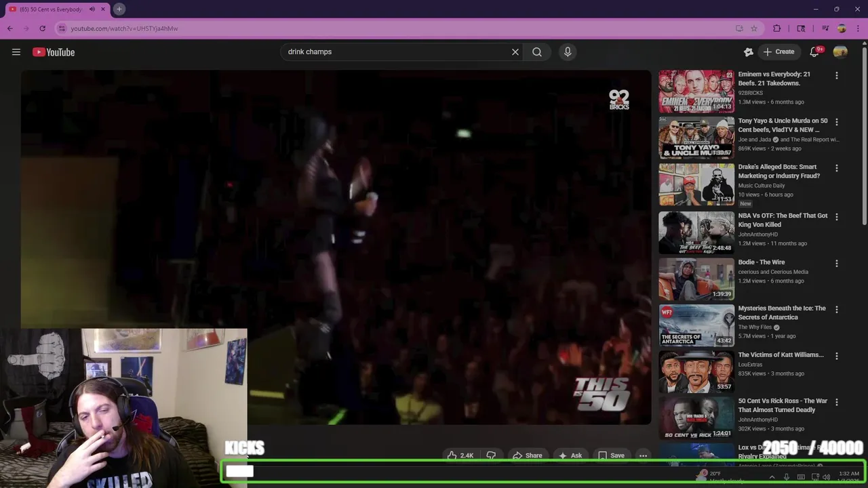Open Victims of Katt Williams thumbnail
The image size is (868, 488).
coord(696,371)
